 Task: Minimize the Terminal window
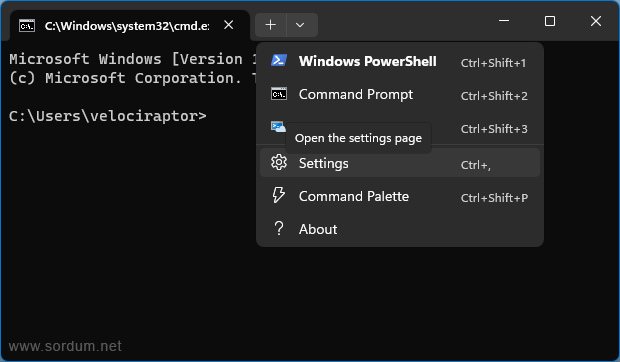504,21
